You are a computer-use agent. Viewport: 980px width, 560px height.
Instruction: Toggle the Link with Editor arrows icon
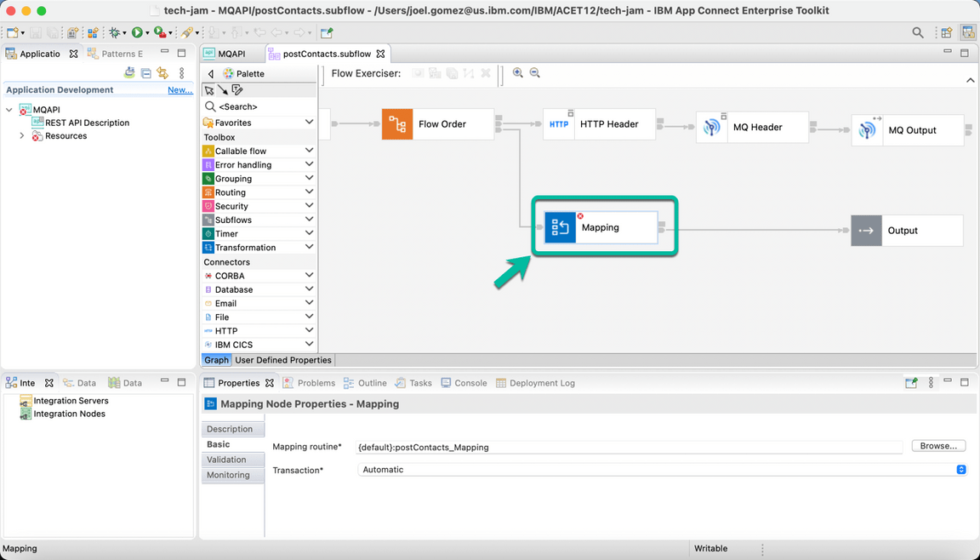(x=162, y=73)
